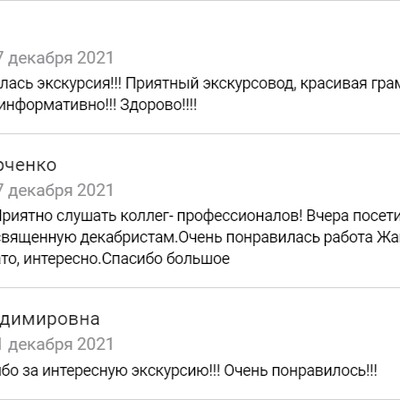Viewport: 400px width, 400px height.
Task: Select the date under reviewer "оченко"
Action: [x=57, y=190]
